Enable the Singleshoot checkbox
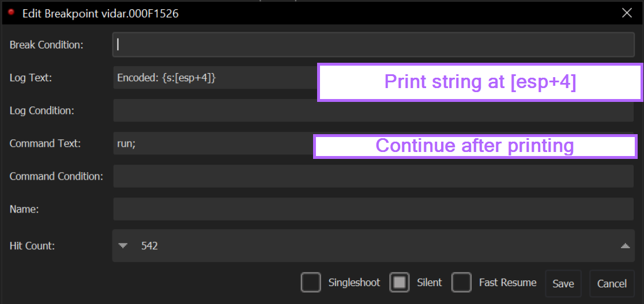The image size is (644, 304). click(311, 283)
